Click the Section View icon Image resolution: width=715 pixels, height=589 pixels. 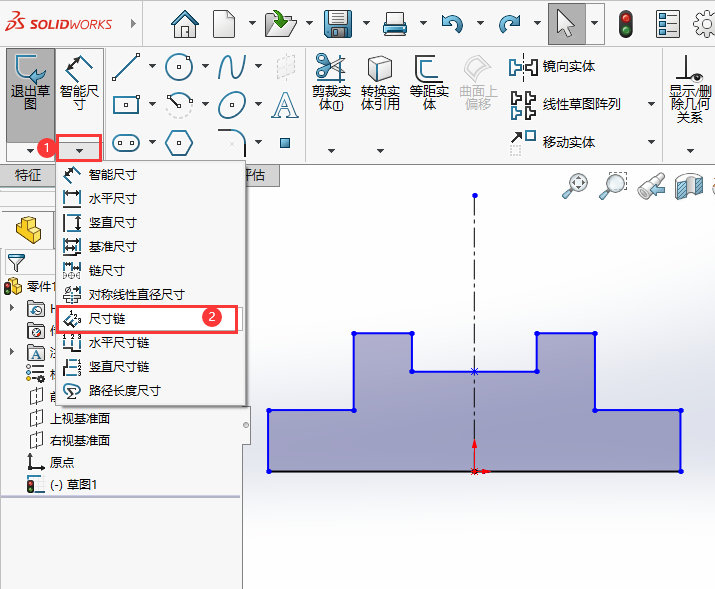(x=689, y=186)
